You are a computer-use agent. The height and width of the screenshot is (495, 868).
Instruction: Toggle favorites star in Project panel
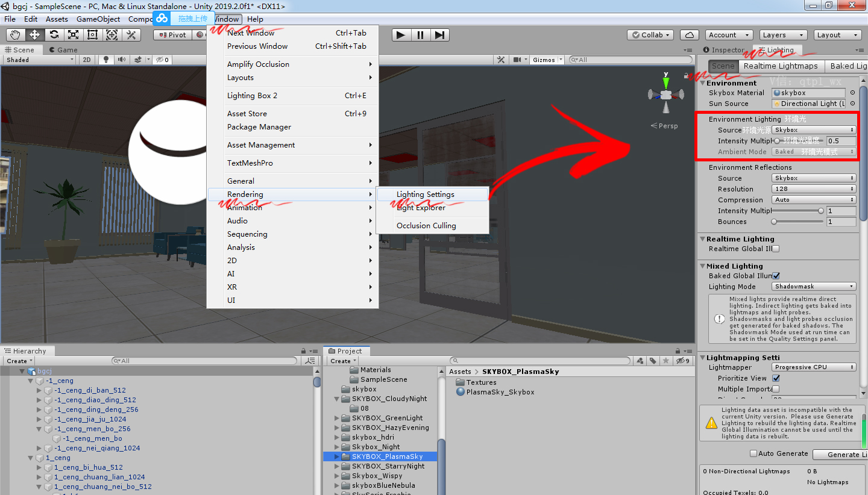click(x=665, y=361)
